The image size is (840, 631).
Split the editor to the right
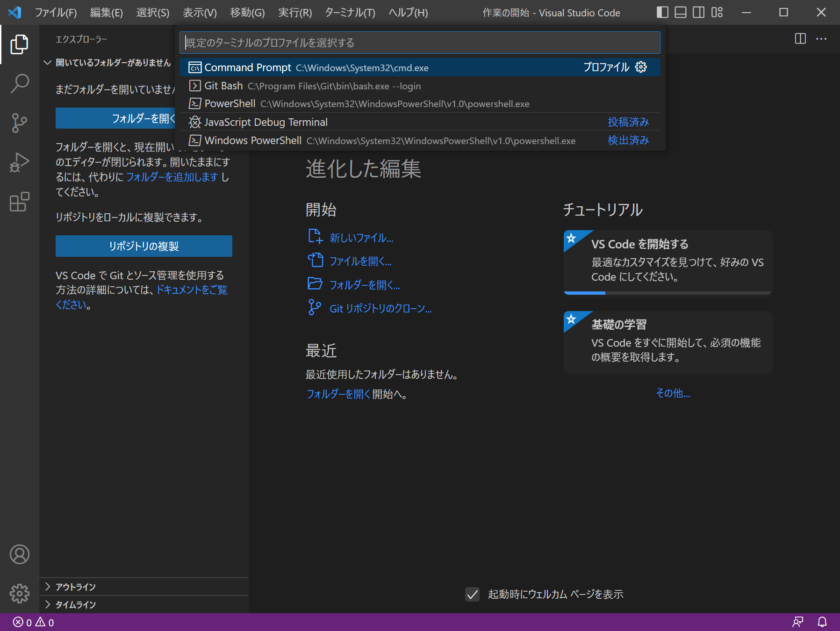(x=800, y=39)
